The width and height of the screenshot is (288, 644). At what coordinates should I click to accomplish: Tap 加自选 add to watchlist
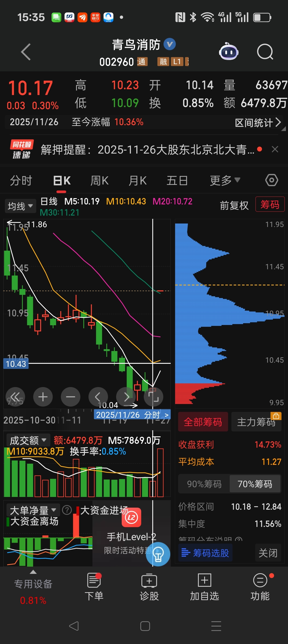204,587
